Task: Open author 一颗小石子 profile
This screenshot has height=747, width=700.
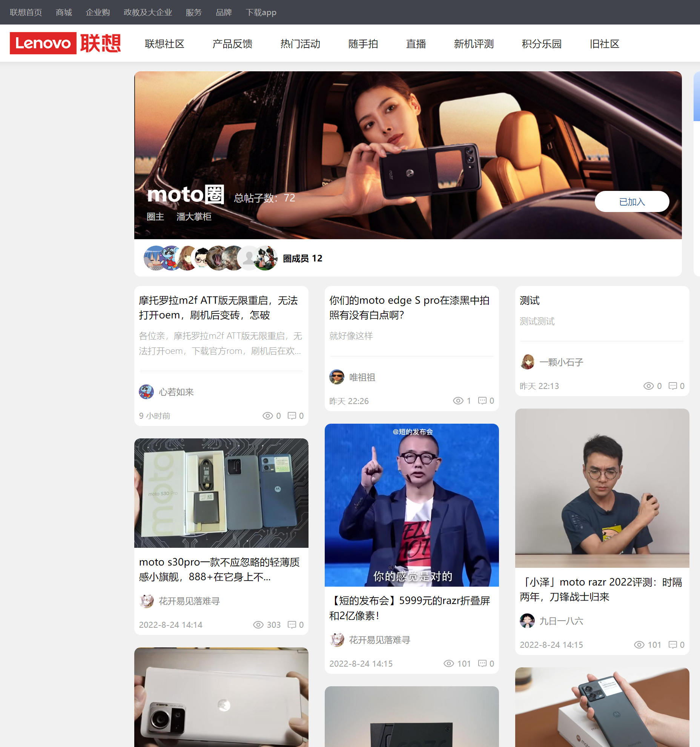Action: pos(561,362)
